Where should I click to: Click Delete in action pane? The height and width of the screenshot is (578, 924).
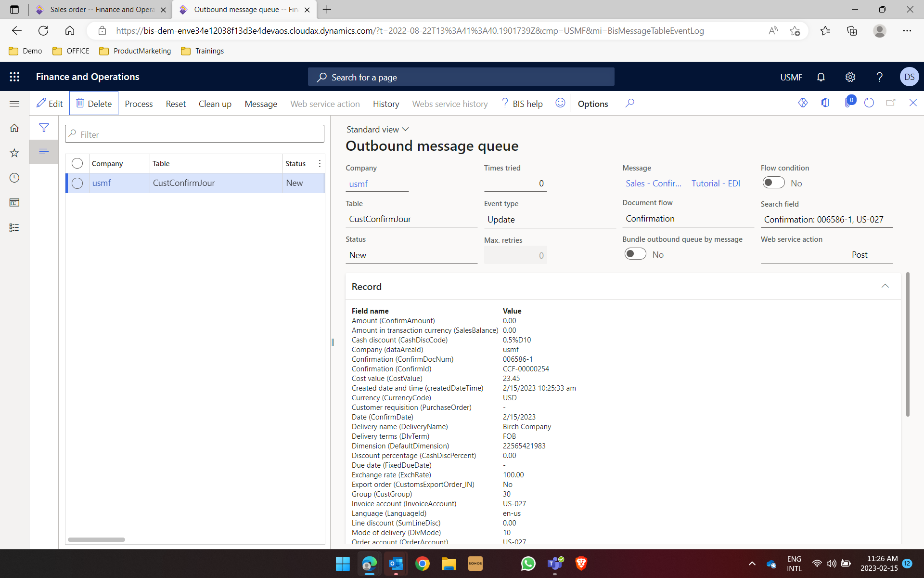(x=94, y=104)
